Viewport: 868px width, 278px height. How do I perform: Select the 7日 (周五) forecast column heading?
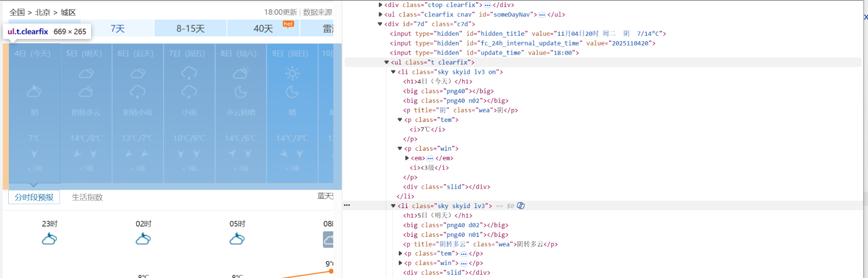187,54
